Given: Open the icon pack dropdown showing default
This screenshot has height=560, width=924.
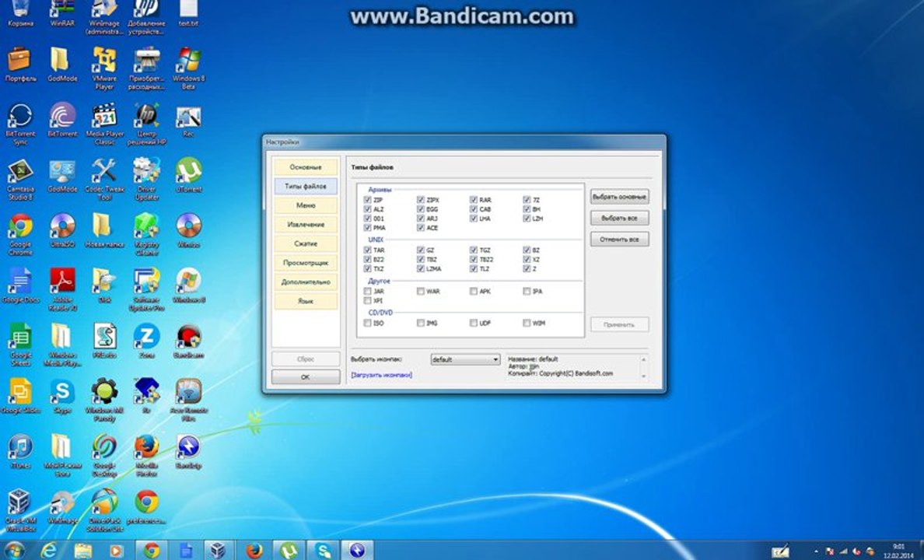Looking at the screenshot, I should (x=465, y=359).
